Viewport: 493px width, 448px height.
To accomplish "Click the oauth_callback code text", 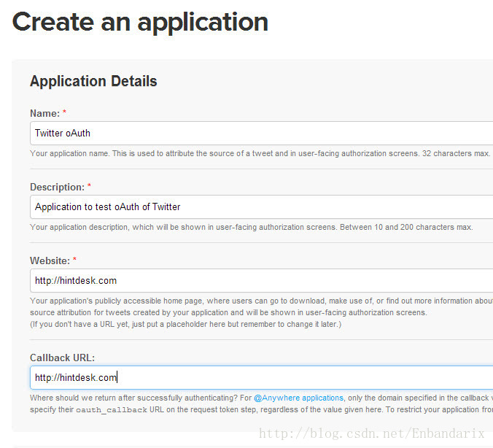I will coord(112,410).
